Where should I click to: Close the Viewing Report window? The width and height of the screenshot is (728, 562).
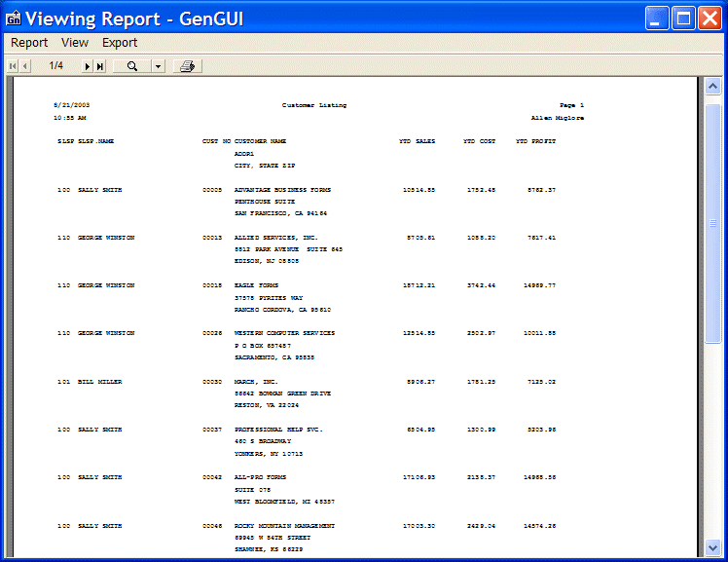(x=709, y=18)
